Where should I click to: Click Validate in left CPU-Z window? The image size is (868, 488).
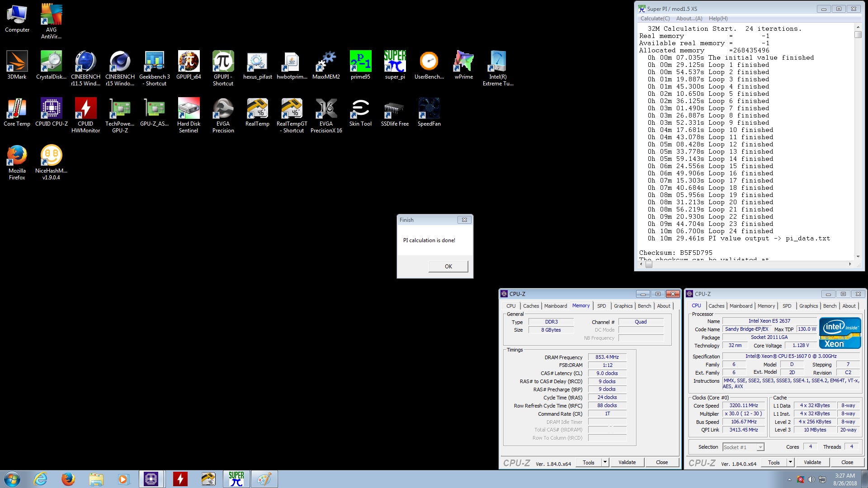pos(627,462)
